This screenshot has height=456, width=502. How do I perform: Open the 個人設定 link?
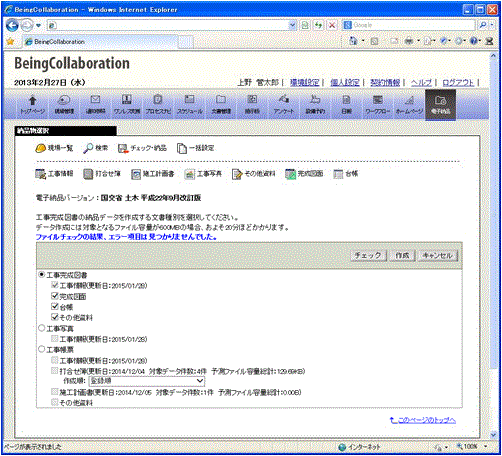(x=344, y=82)
